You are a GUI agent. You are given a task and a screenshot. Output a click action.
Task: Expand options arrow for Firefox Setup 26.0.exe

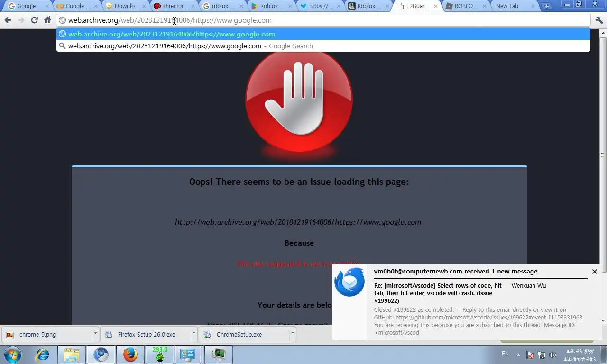(193, 334)
